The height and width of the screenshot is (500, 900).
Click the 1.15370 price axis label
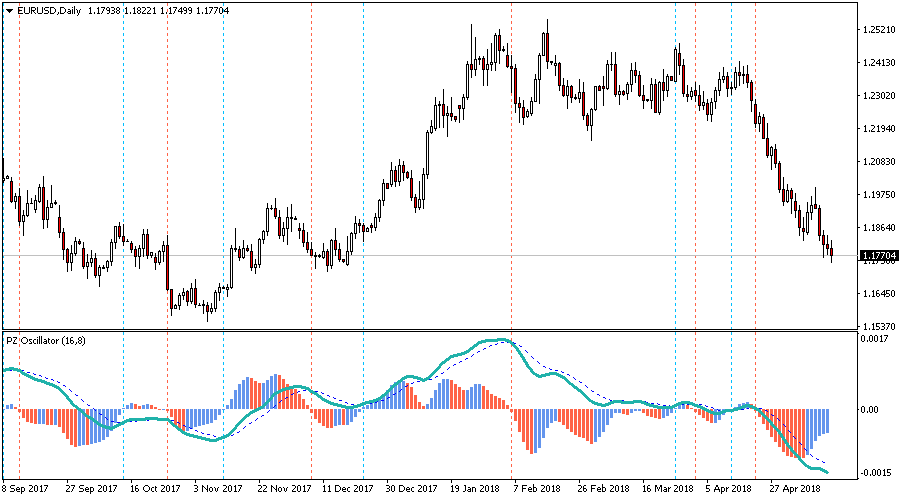pyautogui.click(x=877, y=327)
